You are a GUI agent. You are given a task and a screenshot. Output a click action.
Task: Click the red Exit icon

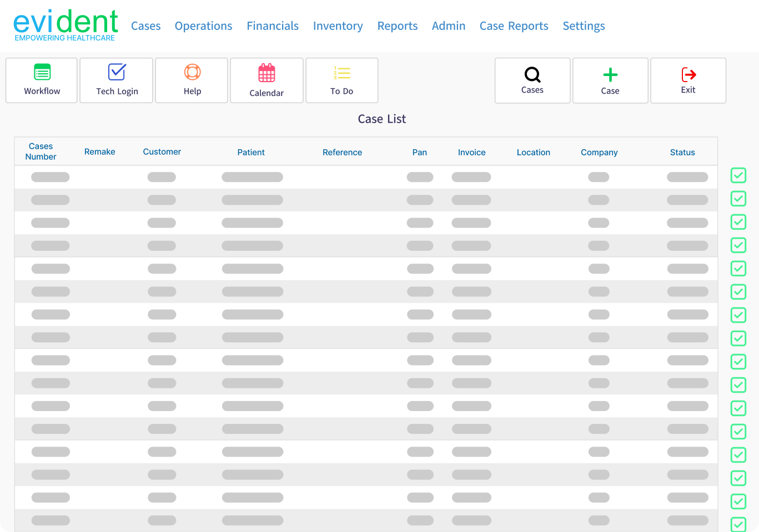688,74
